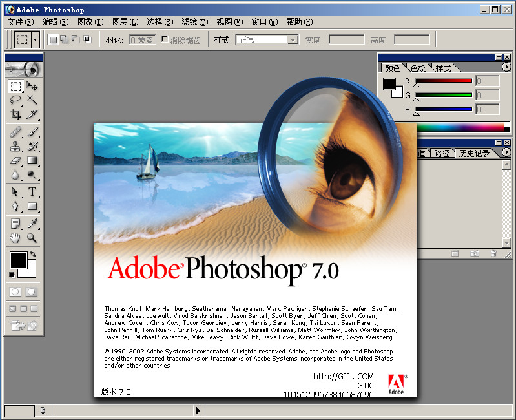Image resolution: width=516 pixels, height=420 pixels.
Task: Select the History Brush tool
Action: click(32, 146)
